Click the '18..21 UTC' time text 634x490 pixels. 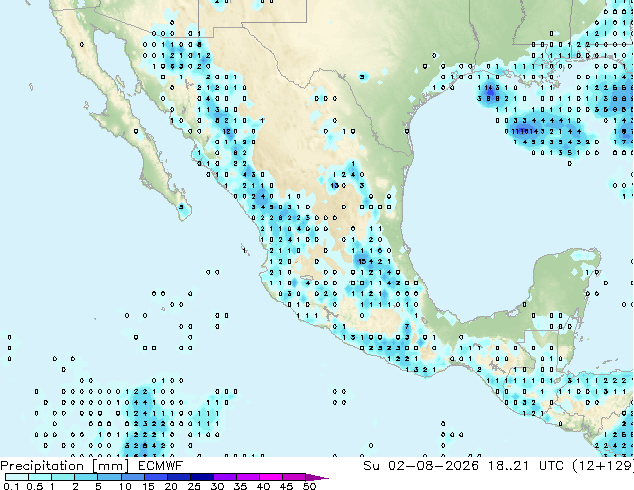click(x=526, y=466)
